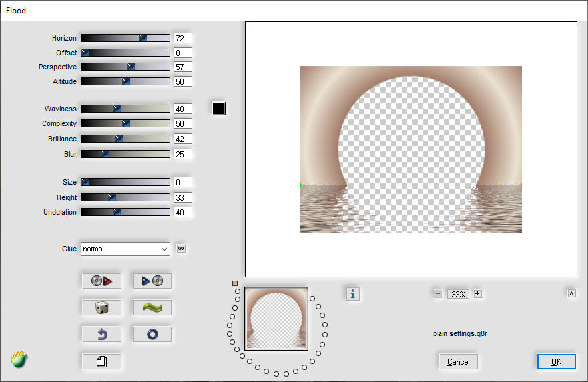Click the Horizon value field showing 72
588x382 pixels.
click(x=183, y=38)
